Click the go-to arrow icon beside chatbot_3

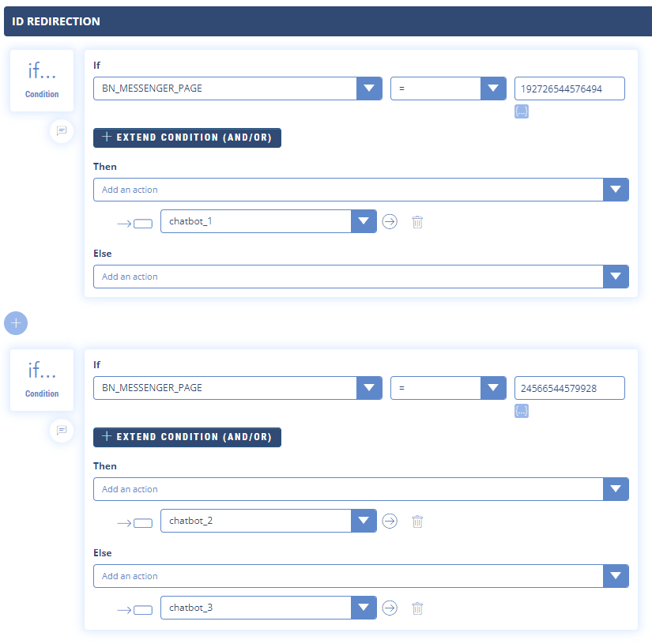[x=390, y=608]
